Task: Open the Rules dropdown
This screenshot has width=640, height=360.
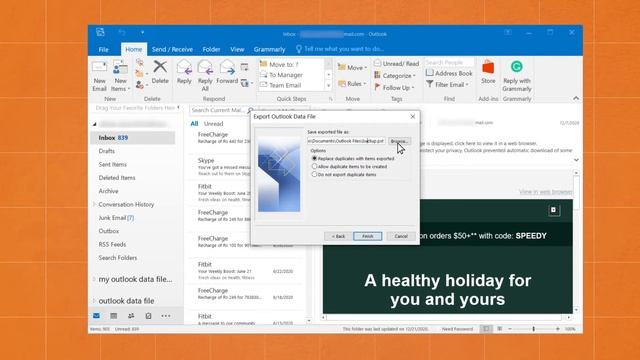Action: coord(352,84)
